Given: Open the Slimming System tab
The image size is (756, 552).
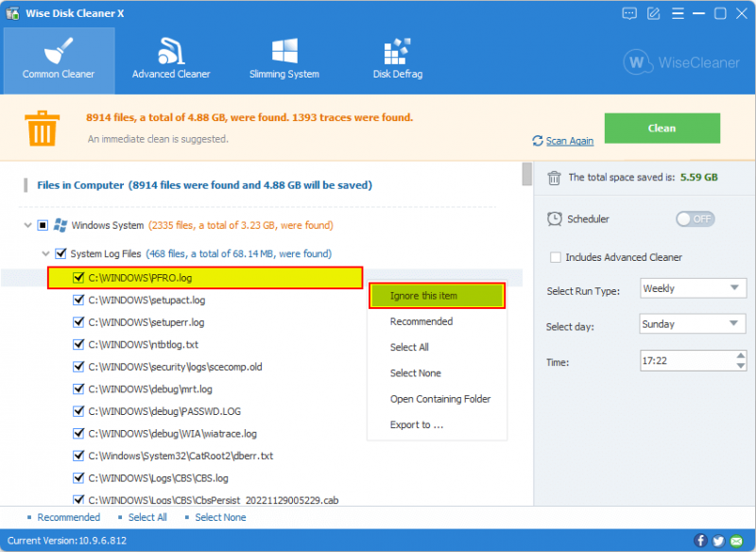Looking at the screenshot, I should pos(284,60).
